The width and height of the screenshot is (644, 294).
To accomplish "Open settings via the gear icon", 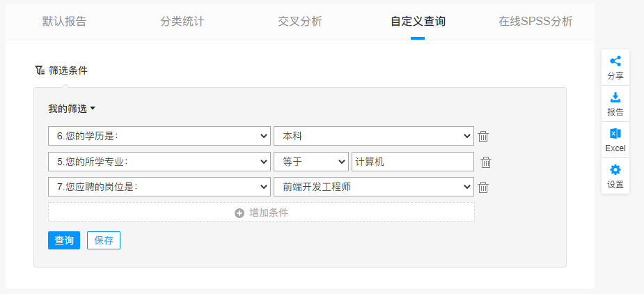I will point(615,170).
